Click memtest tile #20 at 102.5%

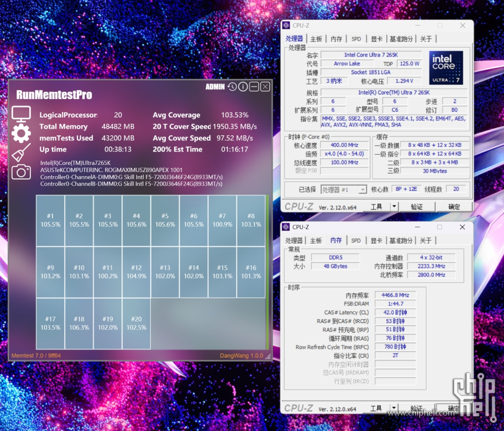pyautogui.click(x=136, y=324)
